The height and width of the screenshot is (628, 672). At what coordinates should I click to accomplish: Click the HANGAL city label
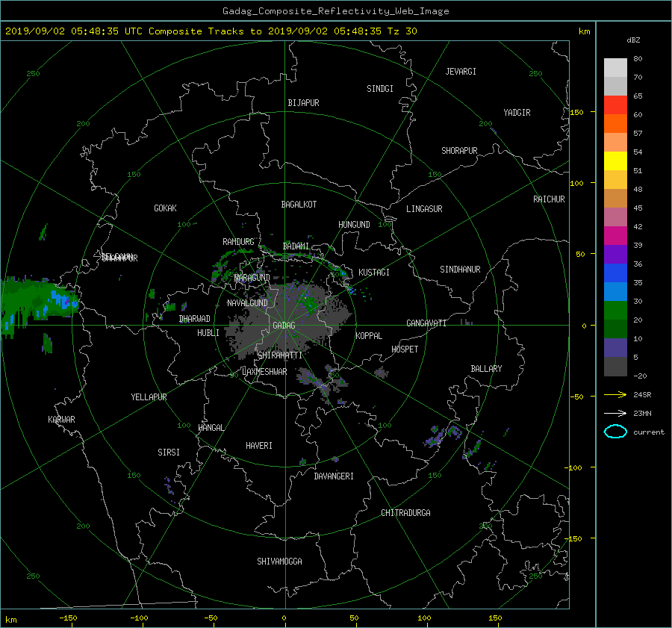click(211, 428)
